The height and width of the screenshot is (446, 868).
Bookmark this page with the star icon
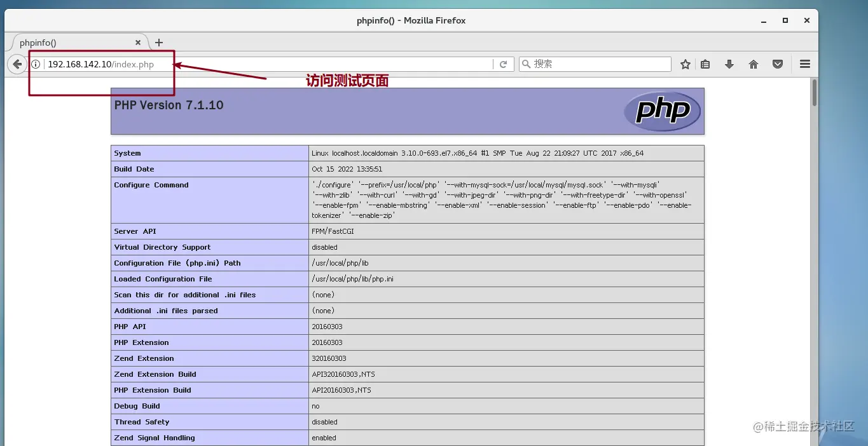click(685, 64)
